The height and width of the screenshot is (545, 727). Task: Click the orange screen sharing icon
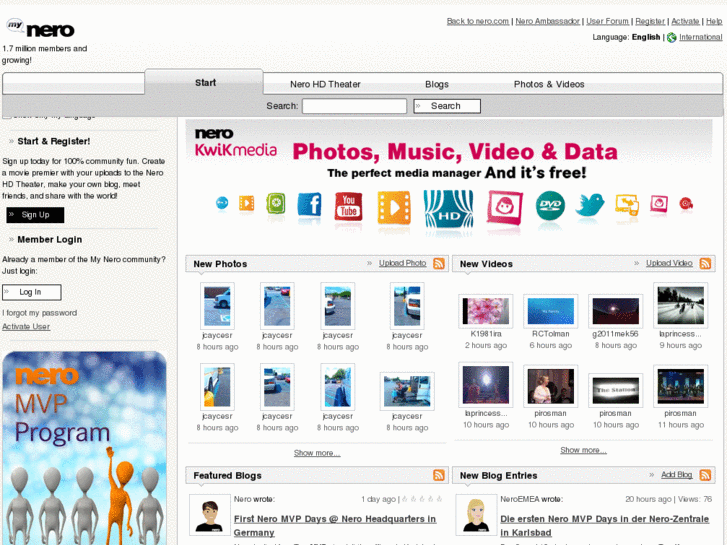tap(627, 204)
